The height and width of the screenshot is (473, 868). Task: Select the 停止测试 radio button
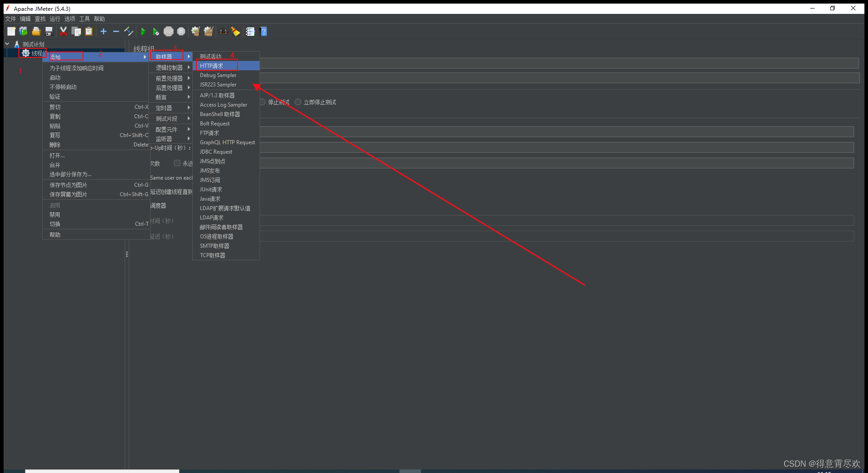[263, 102]
